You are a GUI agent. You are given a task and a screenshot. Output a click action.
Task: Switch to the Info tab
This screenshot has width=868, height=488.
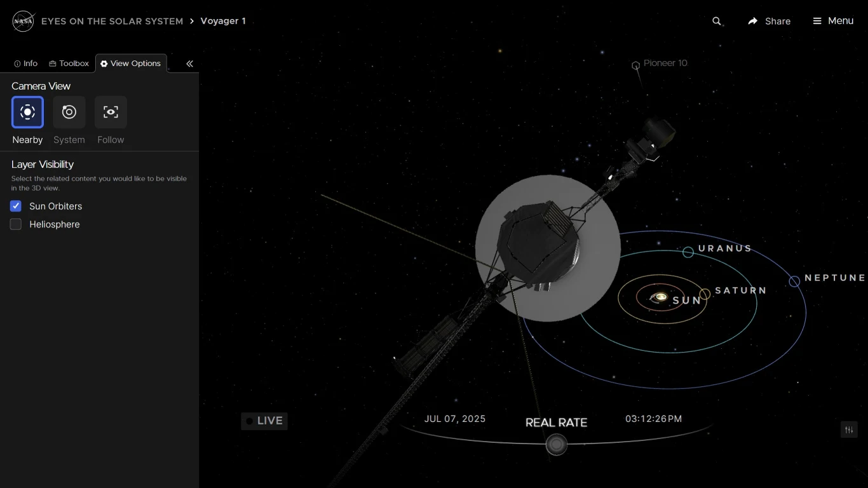pyautogui.click(x=26, y=64)
